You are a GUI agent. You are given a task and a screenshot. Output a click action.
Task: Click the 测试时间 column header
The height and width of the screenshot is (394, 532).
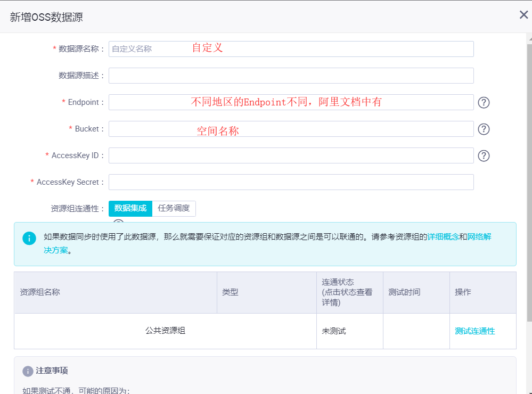tap(405, 292)
